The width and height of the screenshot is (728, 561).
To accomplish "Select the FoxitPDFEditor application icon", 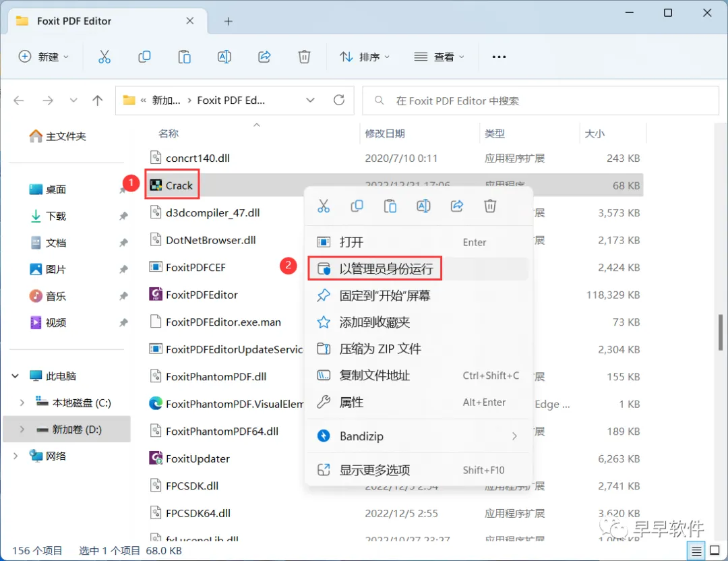I will pos(156,295).
